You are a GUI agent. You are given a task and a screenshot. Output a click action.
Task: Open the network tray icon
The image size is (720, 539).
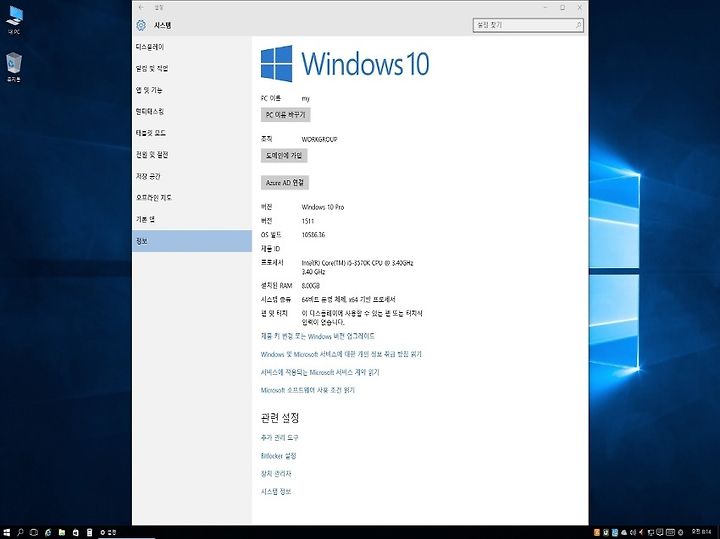click(x=651, y=533)
